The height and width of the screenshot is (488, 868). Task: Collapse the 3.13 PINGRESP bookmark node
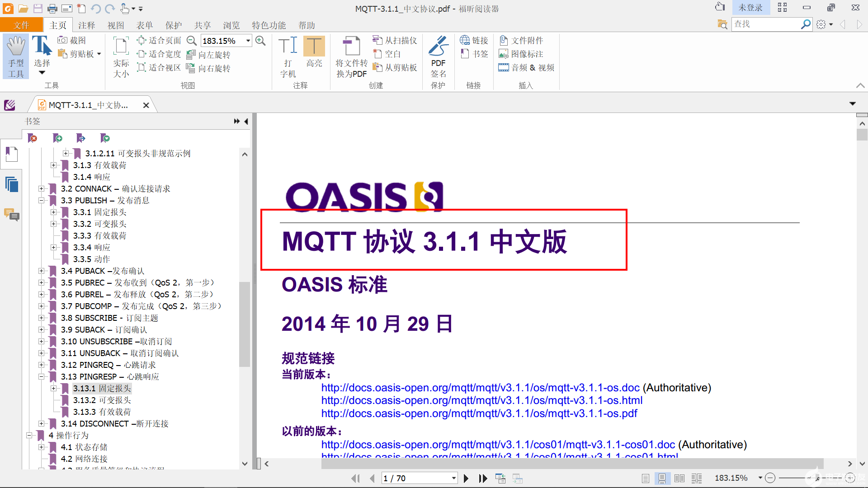[41, 377]
